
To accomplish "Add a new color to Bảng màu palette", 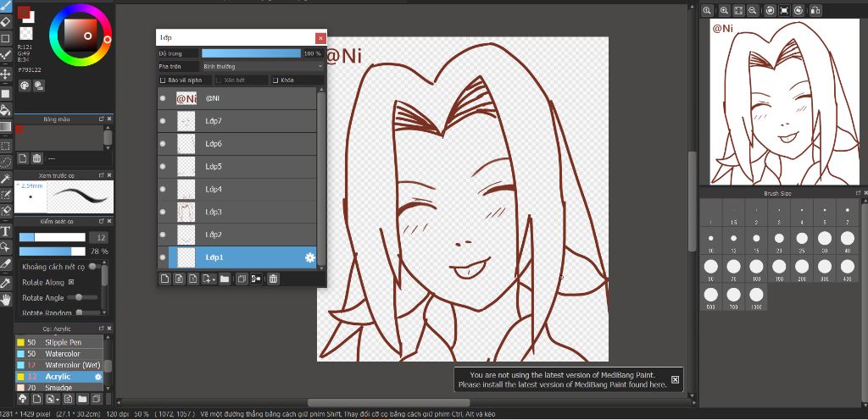I will click(x=22, y=158).
